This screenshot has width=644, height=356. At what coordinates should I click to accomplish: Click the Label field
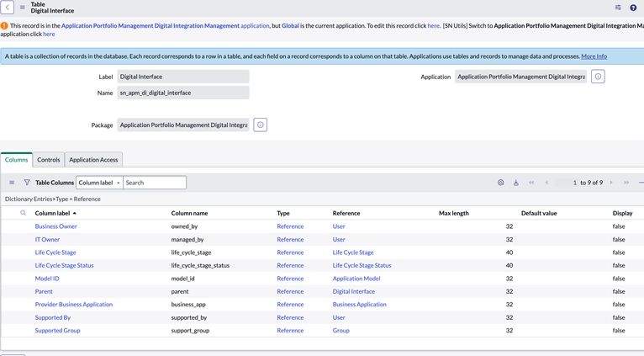(x=183, y=77)
